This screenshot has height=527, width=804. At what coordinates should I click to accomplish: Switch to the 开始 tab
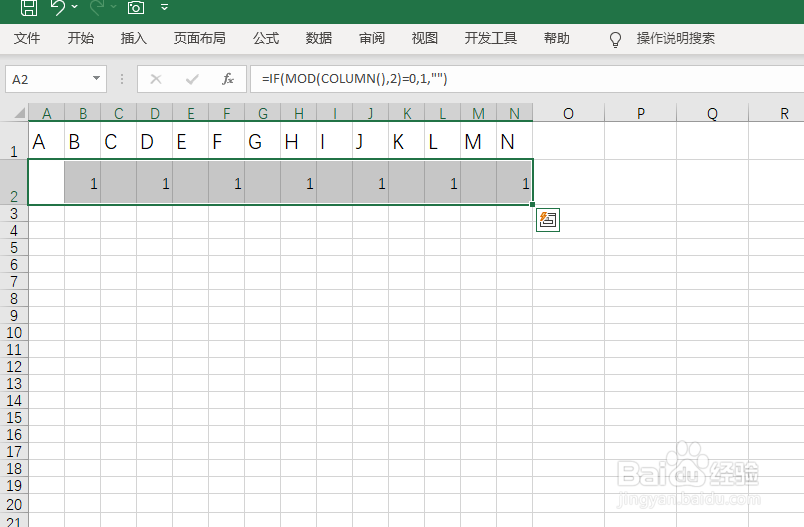point(81,38)
